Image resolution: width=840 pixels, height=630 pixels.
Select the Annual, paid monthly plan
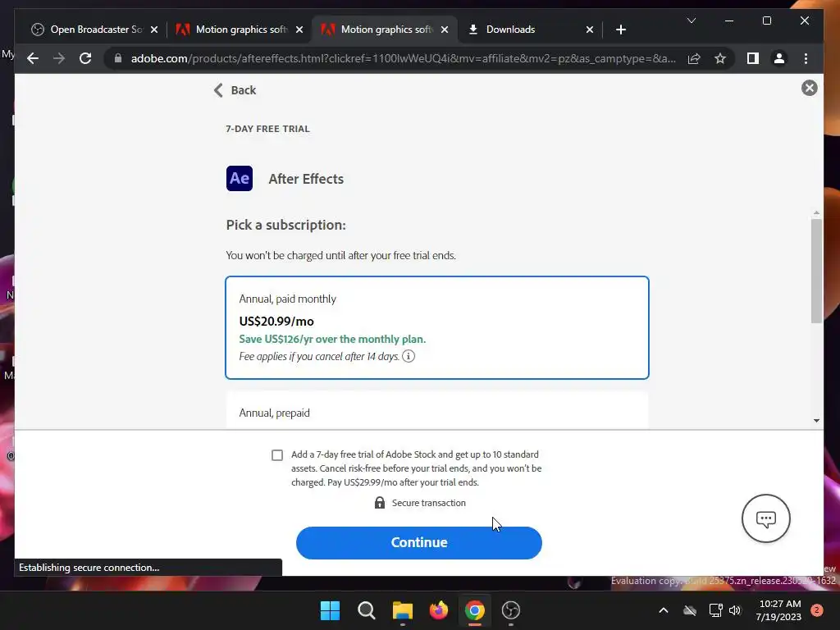[437, 327]
